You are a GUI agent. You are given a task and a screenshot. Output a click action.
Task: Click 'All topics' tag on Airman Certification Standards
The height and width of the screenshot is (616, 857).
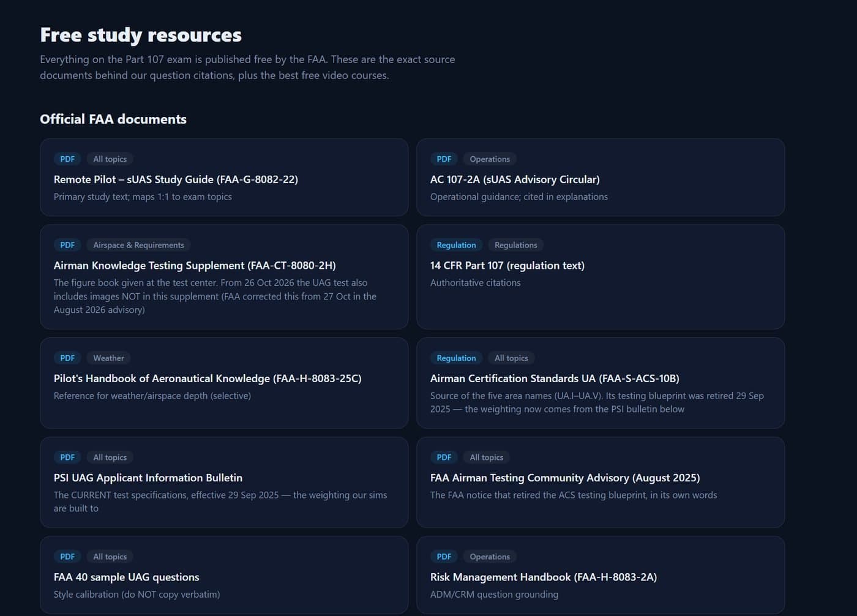coord(511,358)
